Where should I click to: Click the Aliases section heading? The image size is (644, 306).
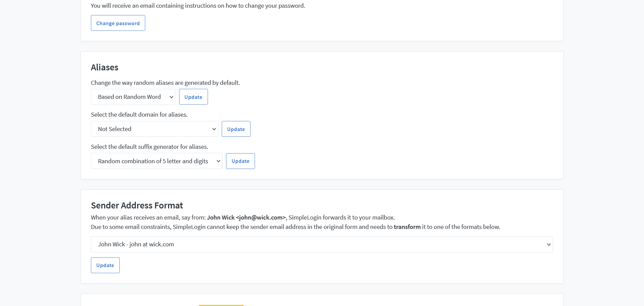pyautogui.click(x=105, y=67)
